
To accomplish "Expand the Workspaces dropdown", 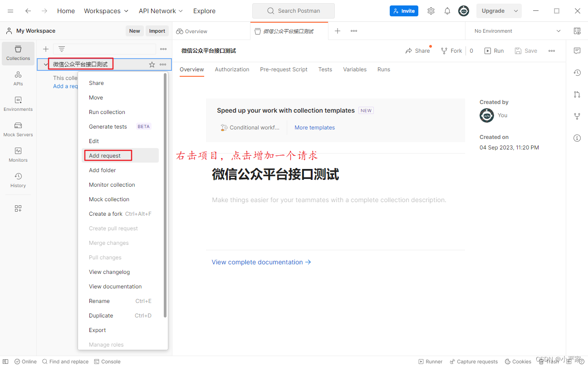I will pyautogui.click(x=106, y=11).
